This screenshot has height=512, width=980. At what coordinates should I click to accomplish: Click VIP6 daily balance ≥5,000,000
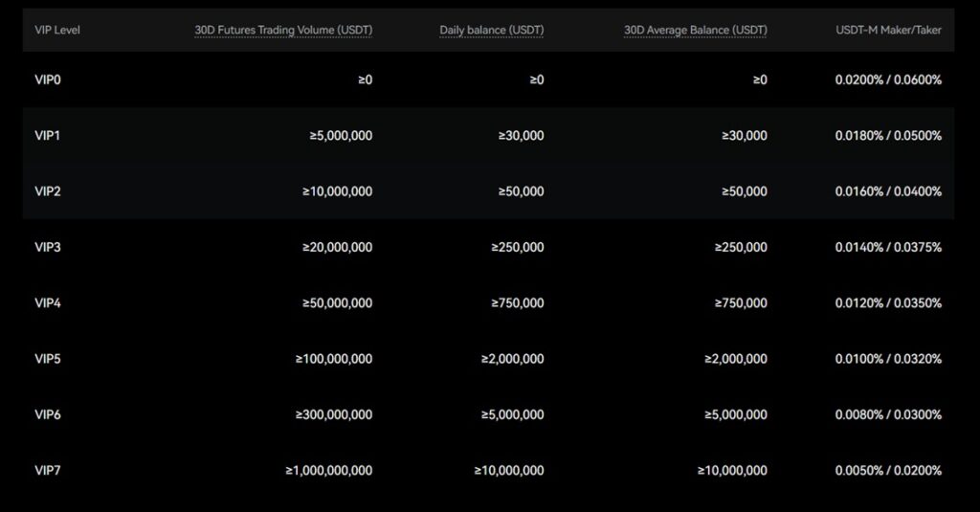pyautogui.click(x=513, y=414)
